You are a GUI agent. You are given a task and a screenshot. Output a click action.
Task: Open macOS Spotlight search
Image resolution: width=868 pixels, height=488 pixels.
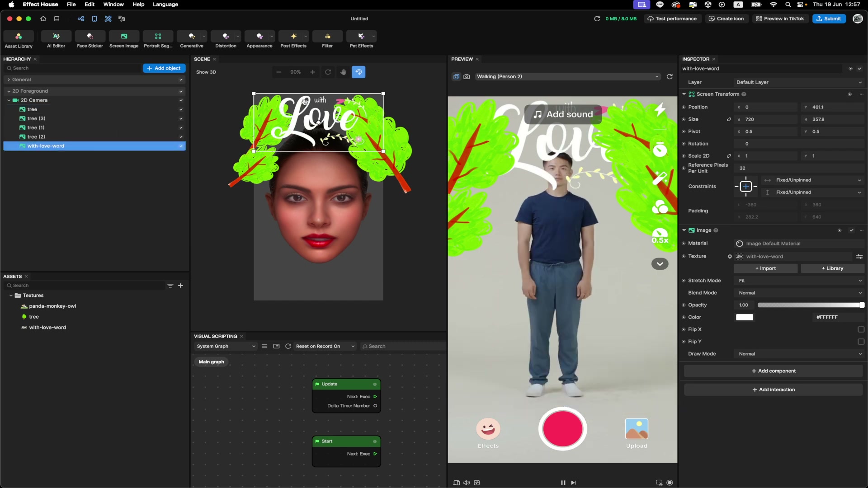click(788, 5)
